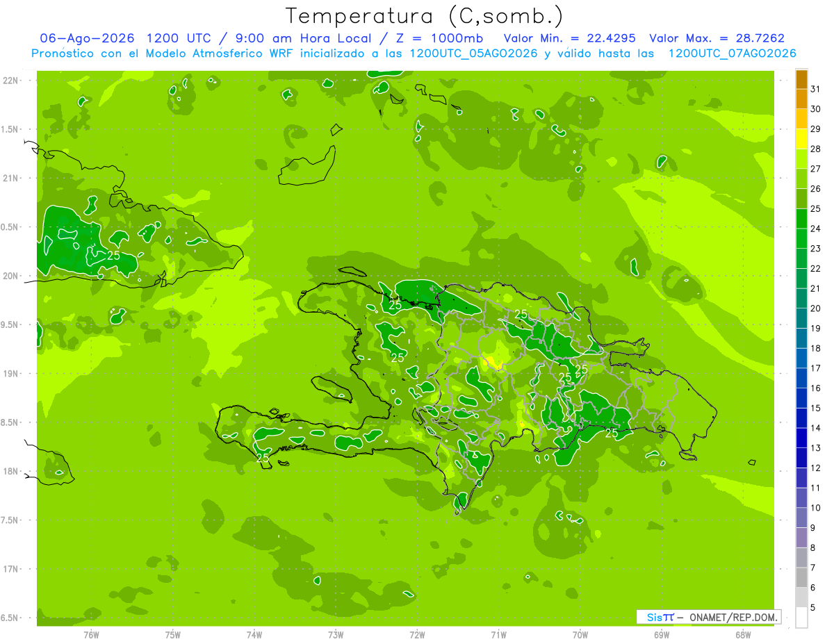
Task: Click the 71W longitude axis label
Action: [498, 634]
